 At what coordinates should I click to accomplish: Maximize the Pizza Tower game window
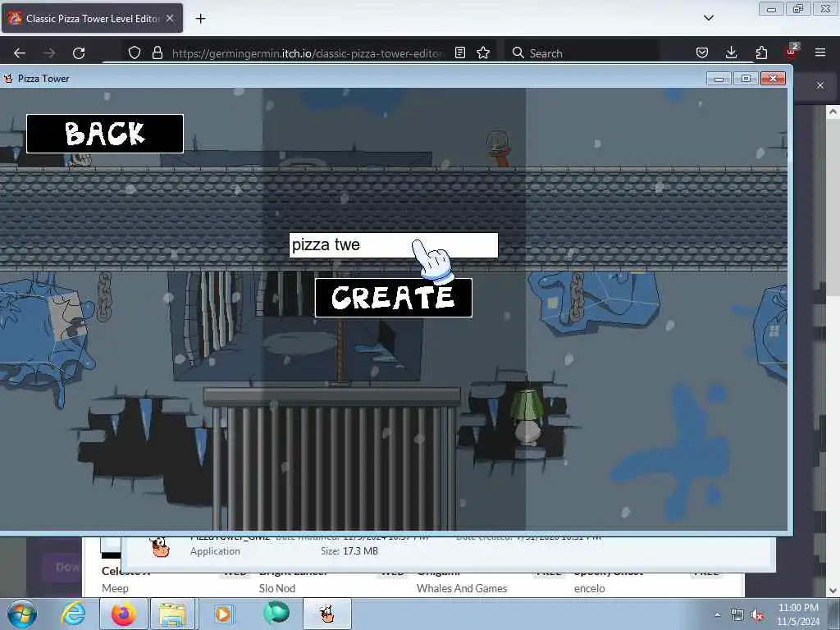click(746, 79)
